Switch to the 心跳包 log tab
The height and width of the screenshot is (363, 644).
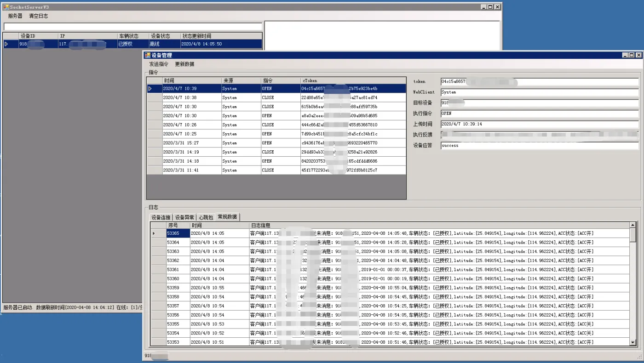(206, 217)
